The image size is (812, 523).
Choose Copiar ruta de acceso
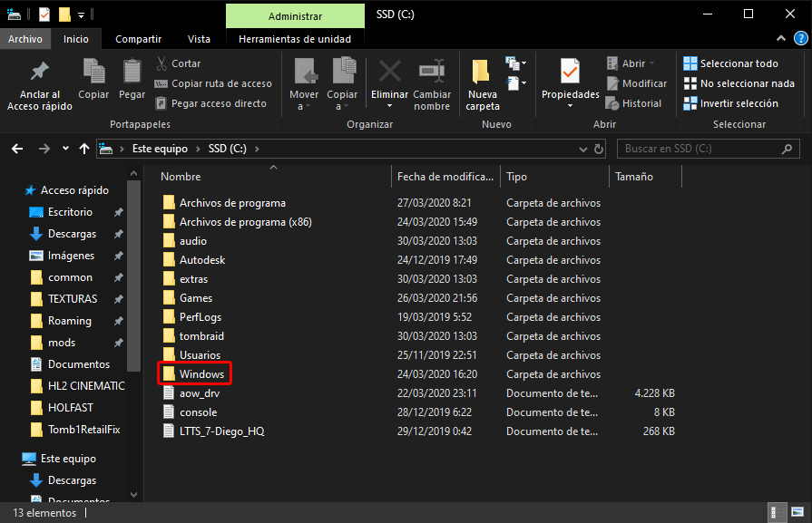(x=213, y=83)
